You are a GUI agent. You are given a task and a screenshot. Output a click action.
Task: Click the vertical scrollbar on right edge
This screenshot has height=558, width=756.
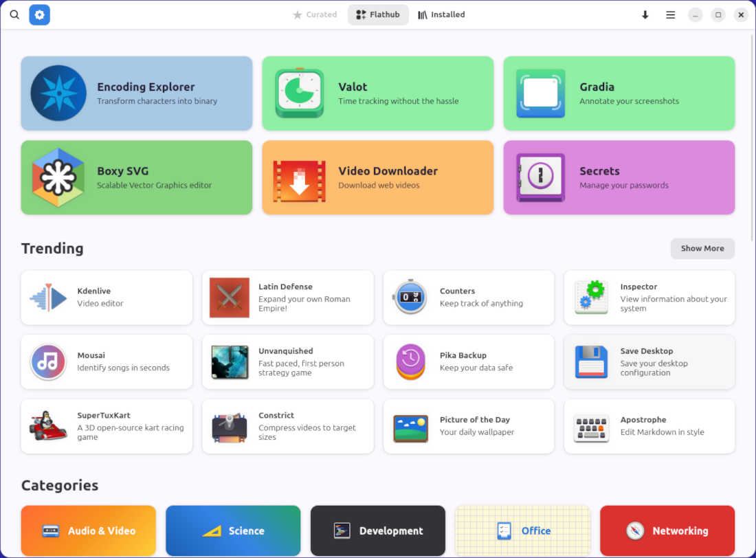point(753,137)
